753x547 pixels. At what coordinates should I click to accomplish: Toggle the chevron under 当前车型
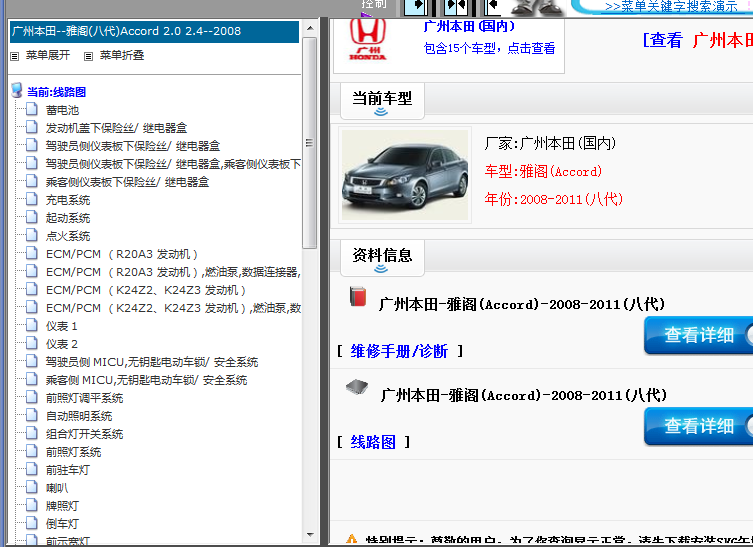(x=381, y=112)
